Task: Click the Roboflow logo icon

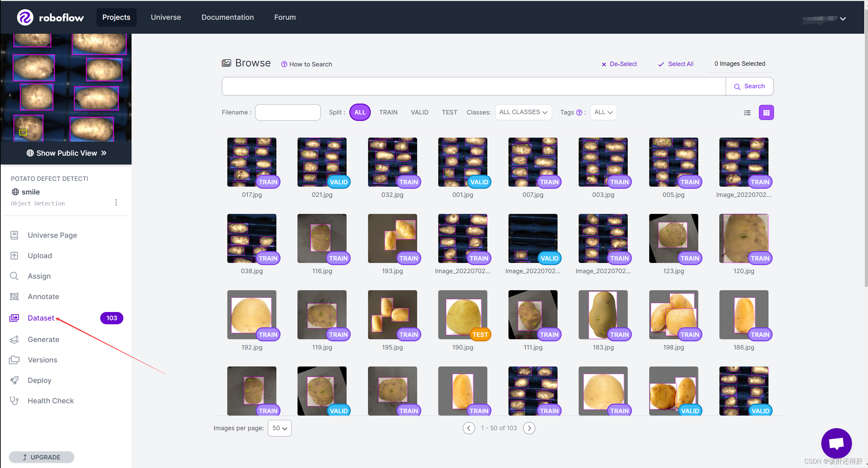Action: (x=25, y=17)
